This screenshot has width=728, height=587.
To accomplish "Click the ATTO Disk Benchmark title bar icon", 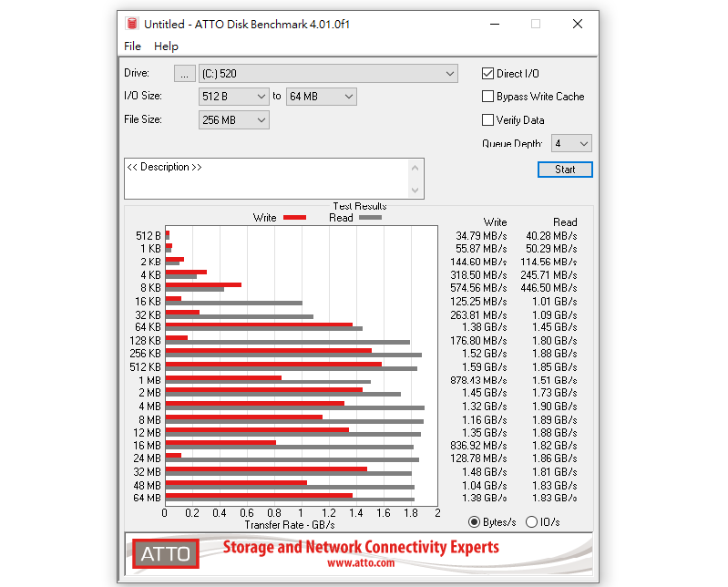I will [132, 24].
